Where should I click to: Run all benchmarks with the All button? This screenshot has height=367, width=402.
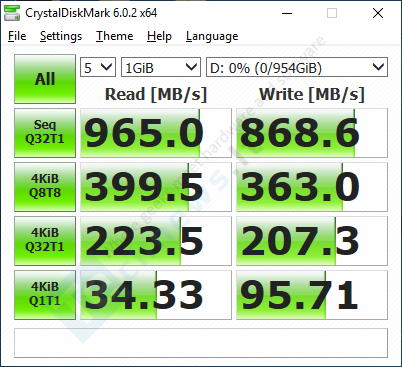[45, 79]
